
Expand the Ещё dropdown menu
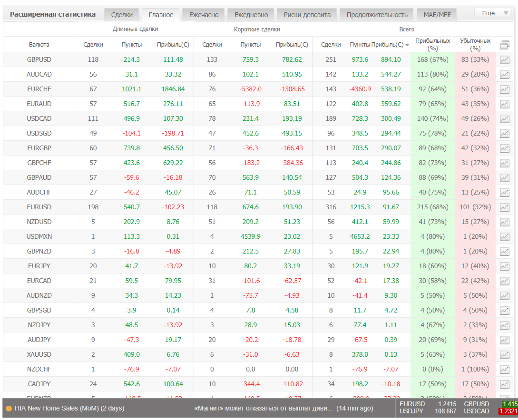tap(494, 13)
